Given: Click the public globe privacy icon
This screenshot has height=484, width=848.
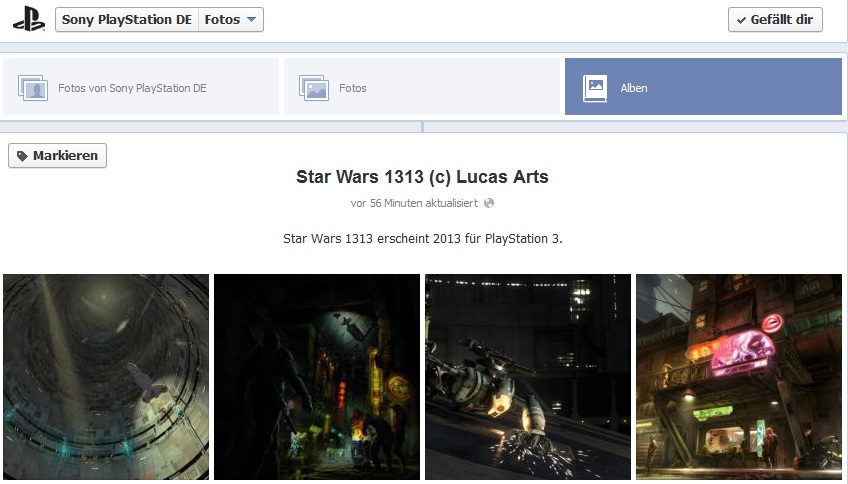Looking at the screenshot, I should tap(489, 203).
